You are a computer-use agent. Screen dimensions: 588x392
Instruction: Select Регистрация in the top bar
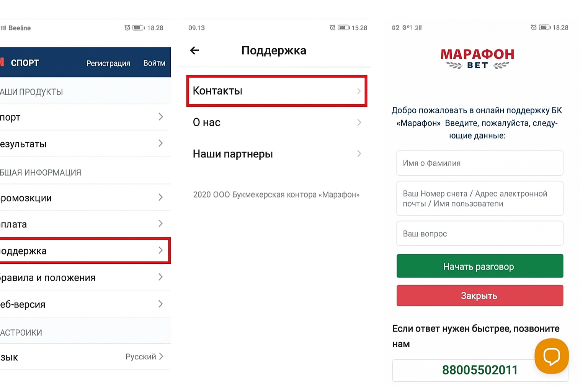pos(108,63)
